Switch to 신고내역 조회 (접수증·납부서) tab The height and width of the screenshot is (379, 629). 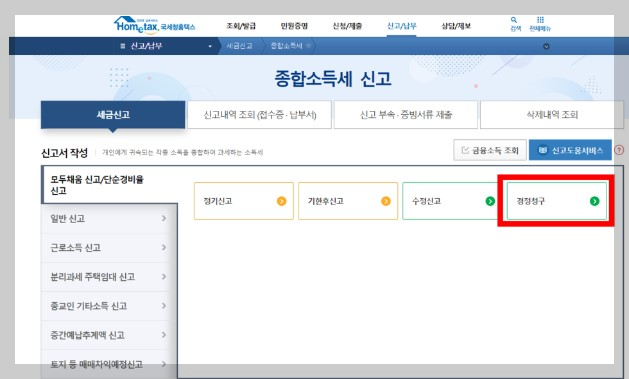tap(260, 115)
